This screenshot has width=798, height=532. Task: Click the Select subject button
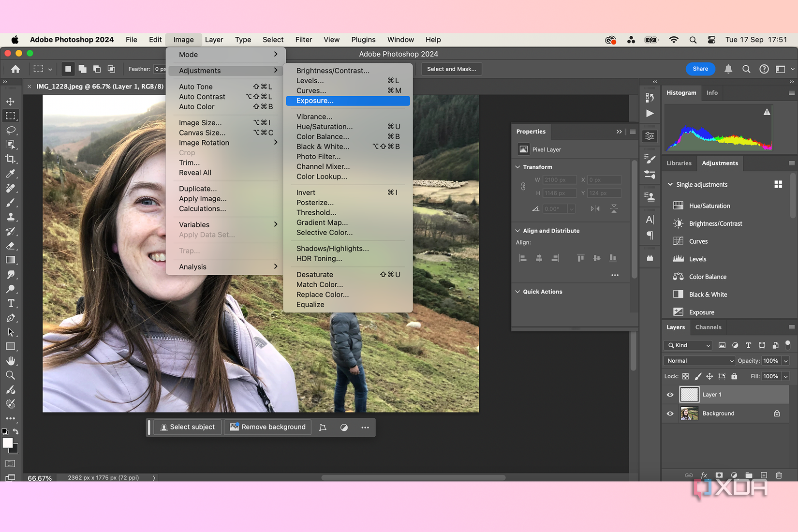pos(188,427)
